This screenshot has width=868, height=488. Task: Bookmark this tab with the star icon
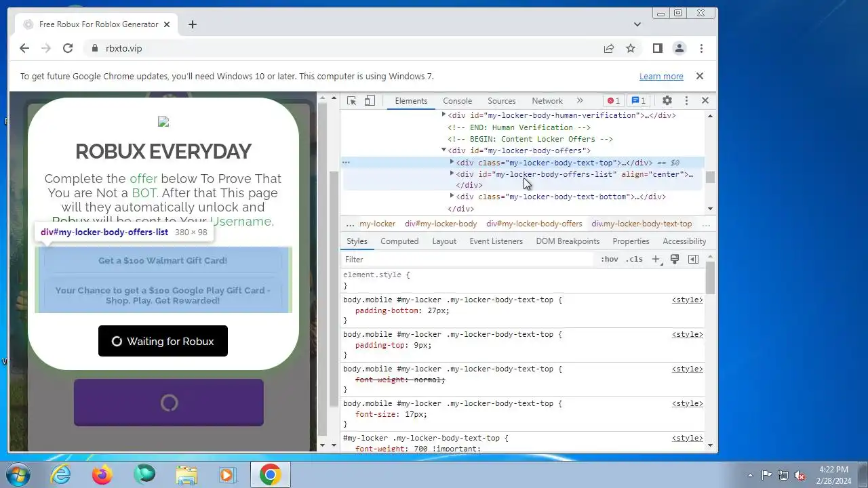point(631,48)
